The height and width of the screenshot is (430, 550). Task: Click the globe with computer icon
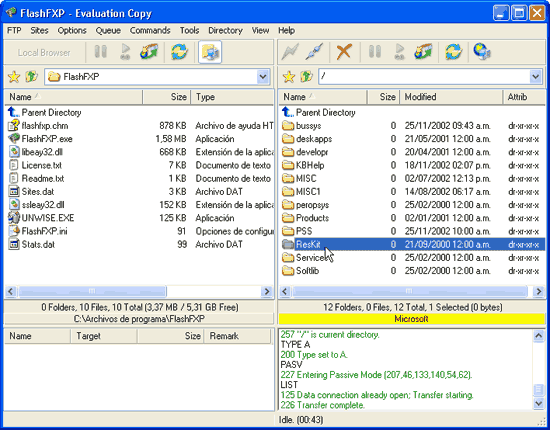pos(482,52)
